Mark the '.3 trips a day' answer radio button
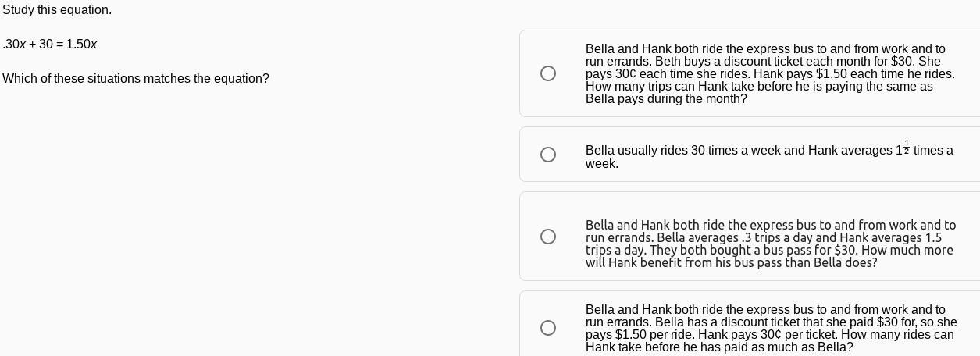The height and width of the screenshot is (356, 980). pos(548,237)
